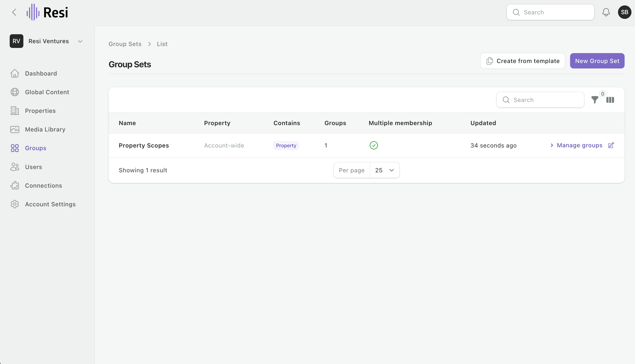Click the Updated column header
Image resolution: width=635 pixels, height=364 pixels.
click(483, 123)
